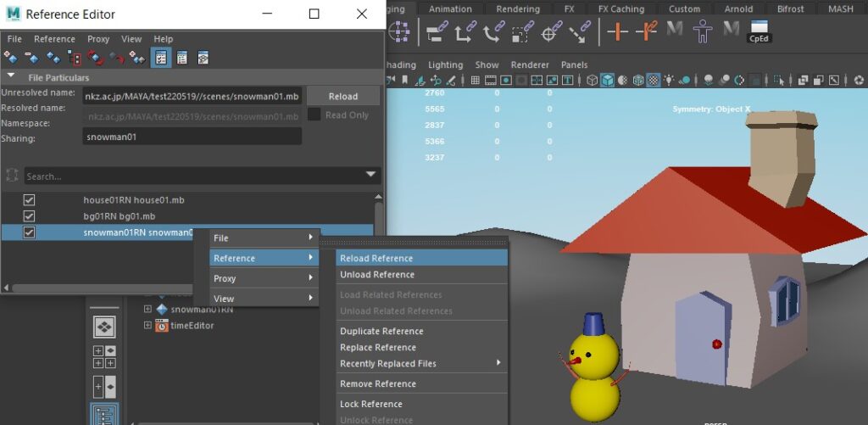This screenshot has height=425, width=868.
Task: Choose Remove Reference from submenu
Action: point(421,383)
